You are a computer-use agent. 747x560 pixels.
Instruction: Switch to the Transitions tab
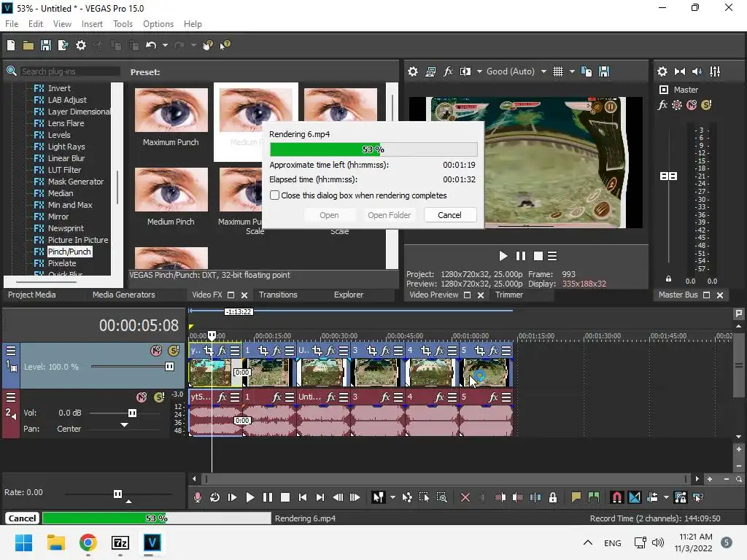pyautogui.click(x=278, y=295)
